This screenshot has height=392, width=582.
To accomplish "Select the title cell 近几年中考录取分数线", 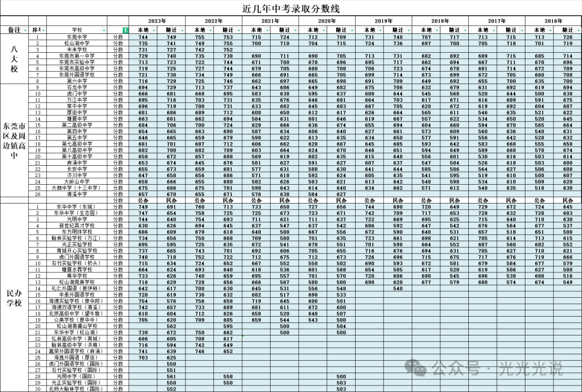I will [291, 8].
